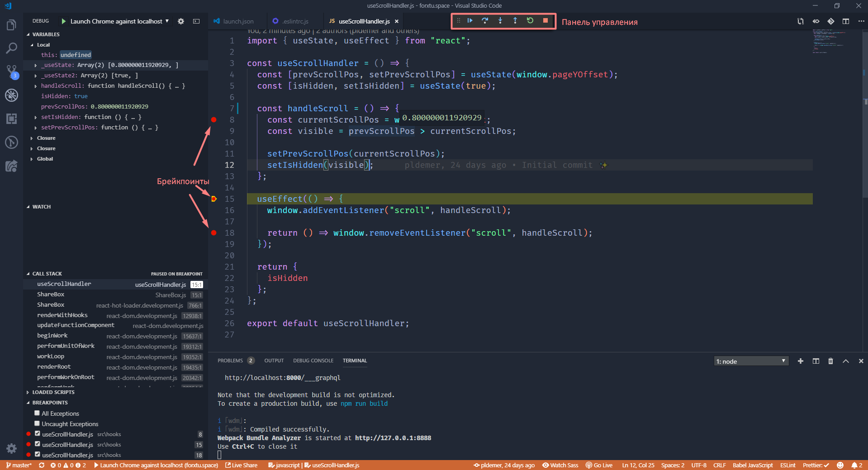Open the Manage gear in activity bar
The image size is (868, 470).
pos(11,448)
